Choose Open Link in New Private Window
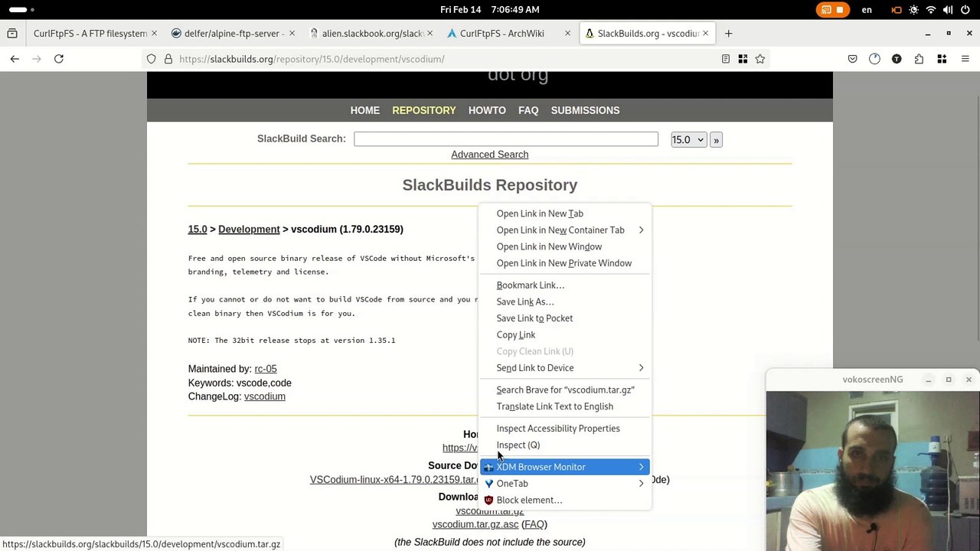The height and width of the screenshot is (551, 980). 565,263
